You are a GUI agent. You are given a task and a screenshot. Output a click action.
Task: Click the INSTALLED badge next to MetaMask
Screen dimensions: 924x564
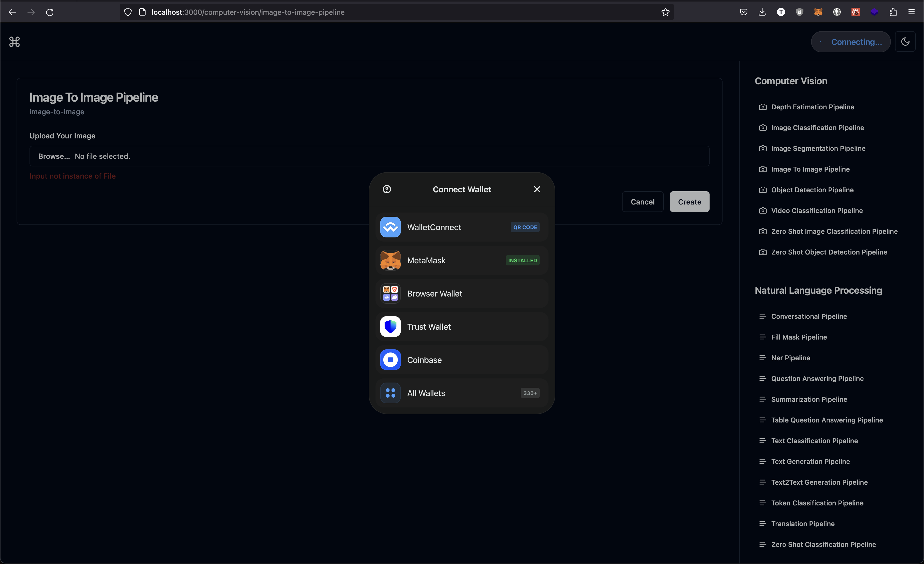(522, 260)
